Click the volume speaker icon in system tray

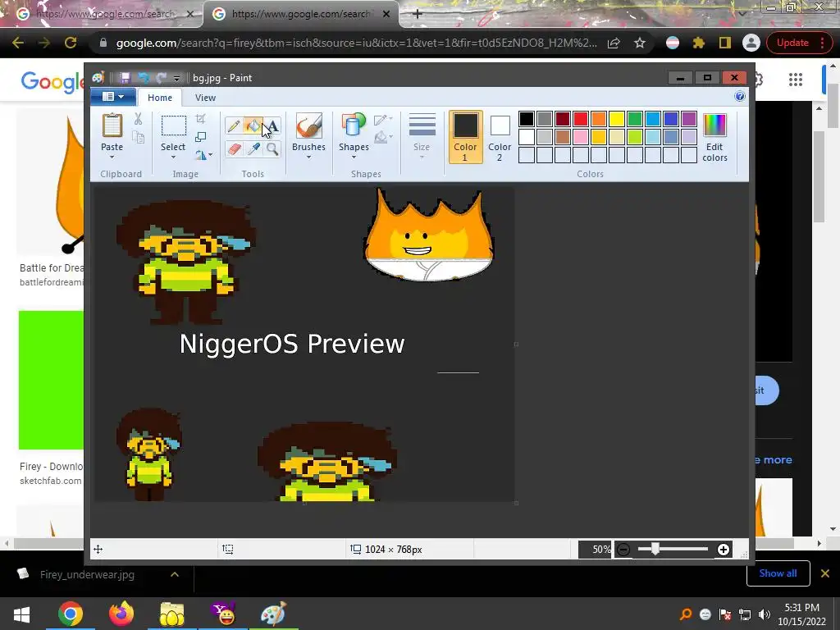[x=765, y=614]
